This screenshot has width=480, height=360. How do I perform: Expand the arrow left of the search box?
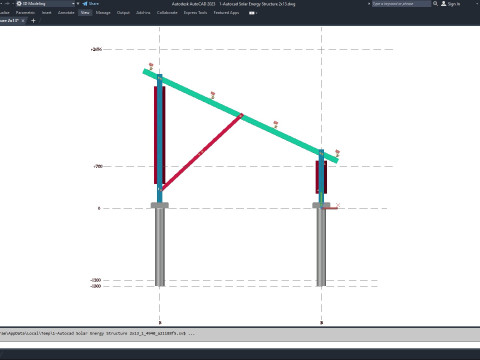(x=369, y=4)
